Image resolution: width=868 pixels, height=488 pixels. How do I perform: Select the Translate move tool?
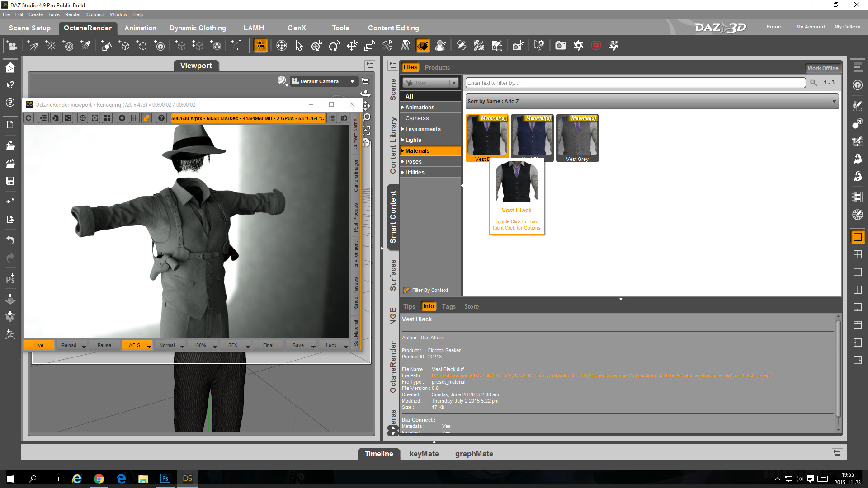click(x=352, y=45)
